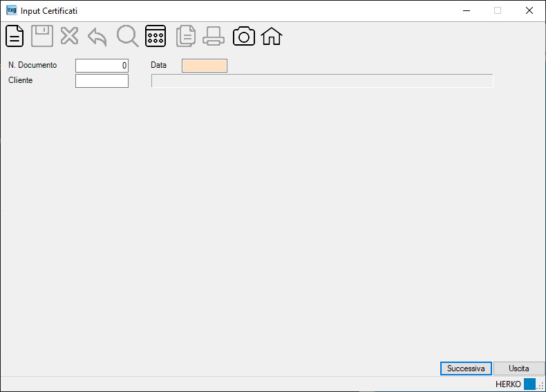Focus the N. Documento input field
This screenshot has height=392, width=546.
click(102, 66)
